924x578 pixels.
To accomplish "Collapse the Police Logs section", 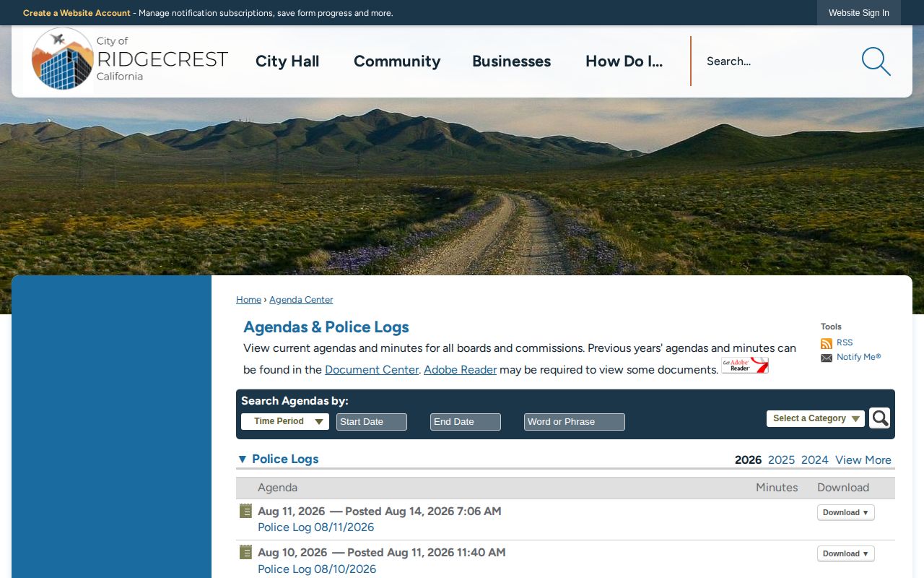I will 243,459.
